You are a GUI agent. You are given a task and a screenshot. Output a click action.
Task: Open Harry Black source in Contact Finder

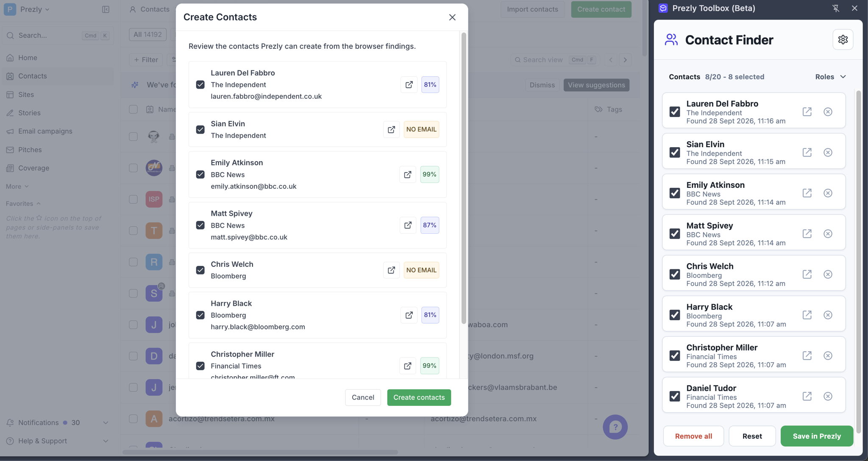(x=807, y=315)
